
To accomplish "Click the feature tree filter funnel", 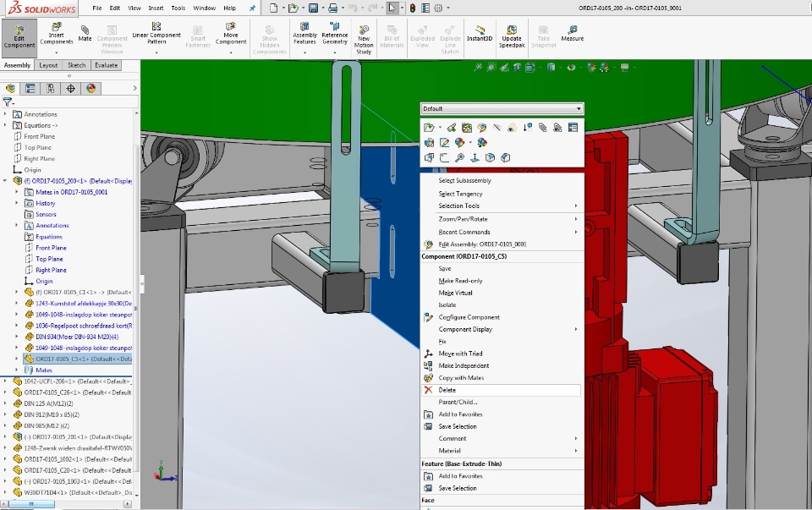I will [8, 102].
